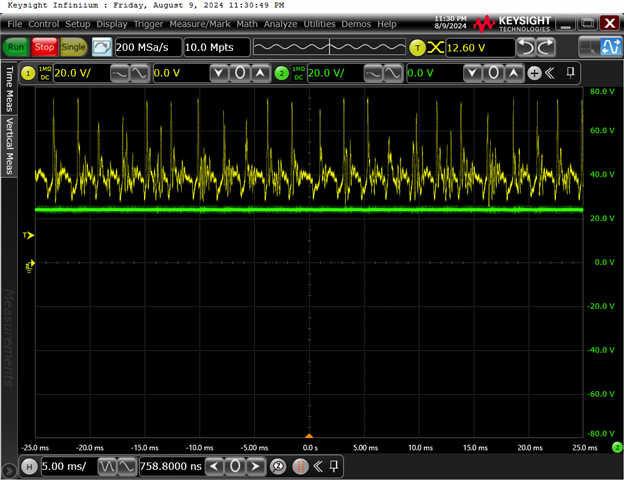
Task: Decrease channel 2 vertical scale (small wave)
Action: [373, 73]
